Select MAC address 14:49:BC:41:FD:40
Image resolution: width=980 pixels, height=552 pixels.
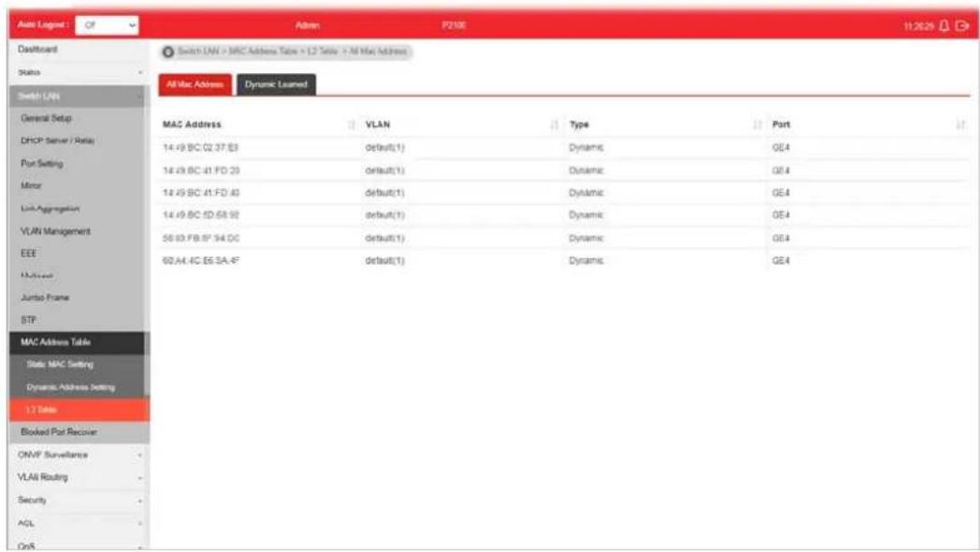click(201, 193)
